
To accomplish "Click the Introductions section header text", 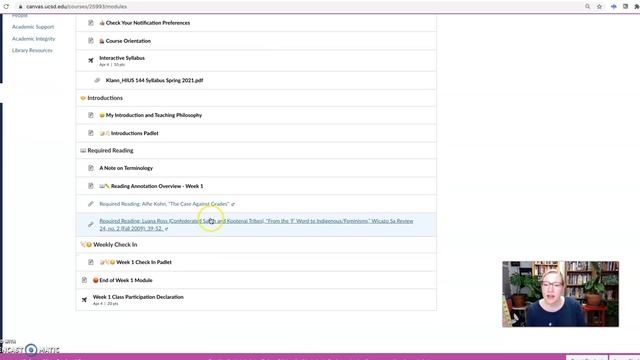I will pyautogui.click(x=105, y=98).
